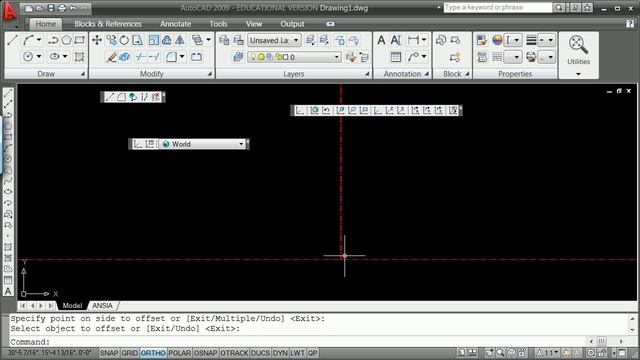Image resolution: width=640 pixels, height=360 pixels.
Task: Open the Utilities zoom magnifier
Action: click(x=578, y=44)
